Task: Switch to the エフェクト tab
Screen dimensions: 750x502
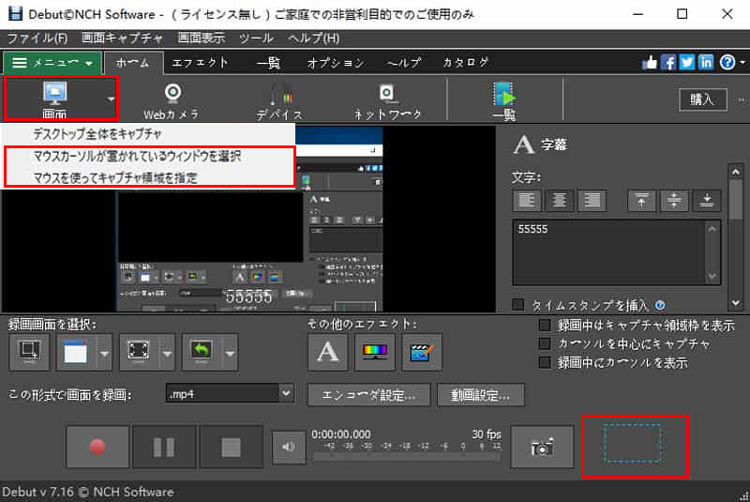Action: click(x=200, y=63)
